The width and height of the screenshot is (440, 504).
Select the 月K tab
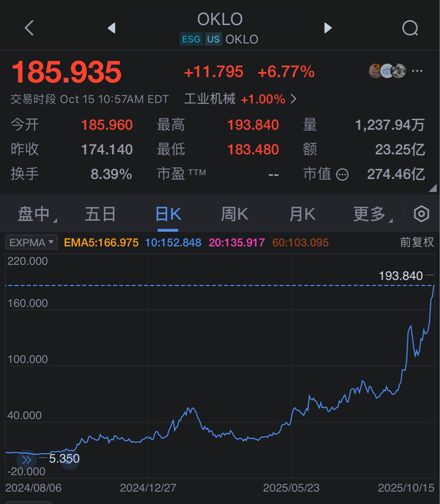(302, 214)
